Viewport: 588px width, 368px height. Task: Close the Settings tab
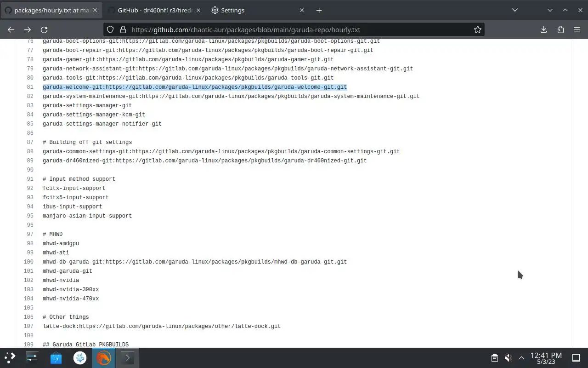click(302, 10)
